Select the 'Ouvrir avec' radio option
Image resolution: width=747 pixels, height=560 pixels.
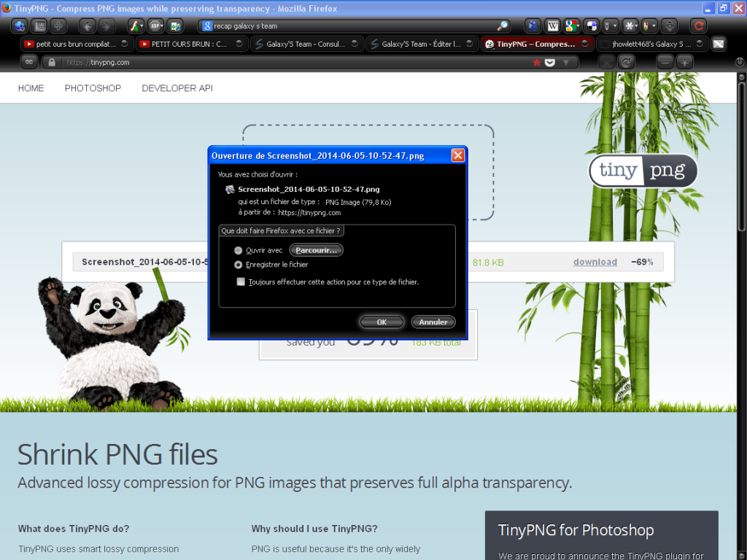pyautogui.click(x=239, y=251)
